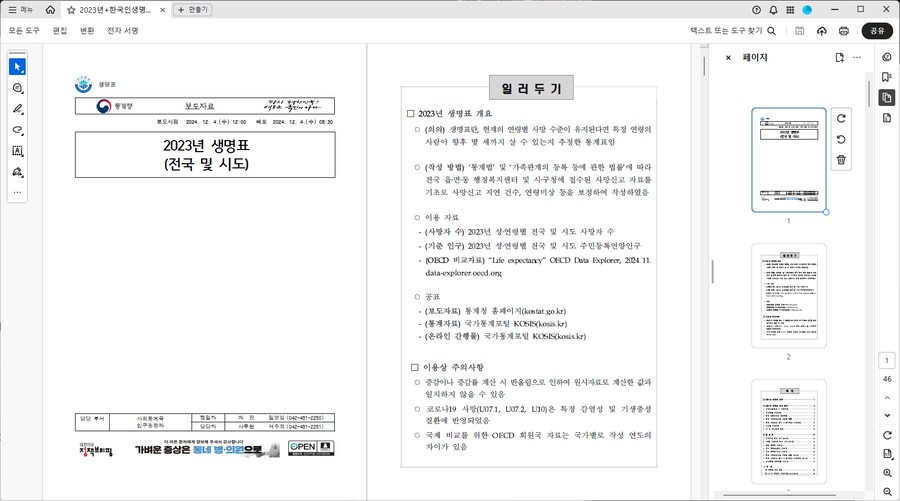Select the page 2 thumbnail
This screenshot has height=501, width=900.
[789, 296]
